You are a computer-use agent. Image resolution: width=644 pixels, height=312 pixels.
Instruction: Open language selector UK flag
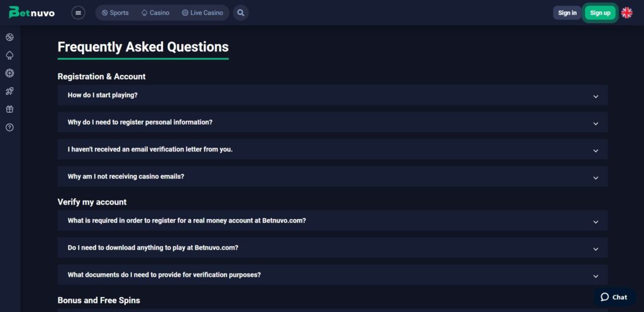(x=626, y=13)
